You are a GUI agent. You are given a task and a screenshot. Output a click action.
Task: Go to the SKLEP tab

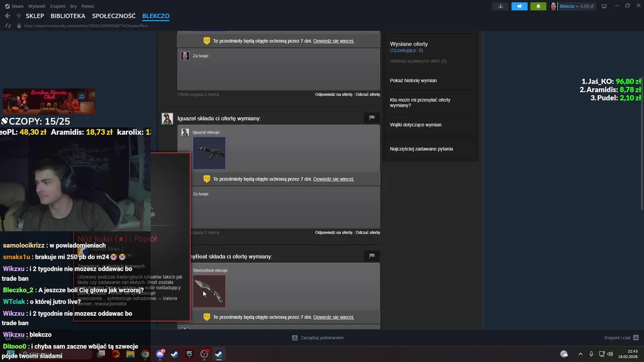pos(35,16)
